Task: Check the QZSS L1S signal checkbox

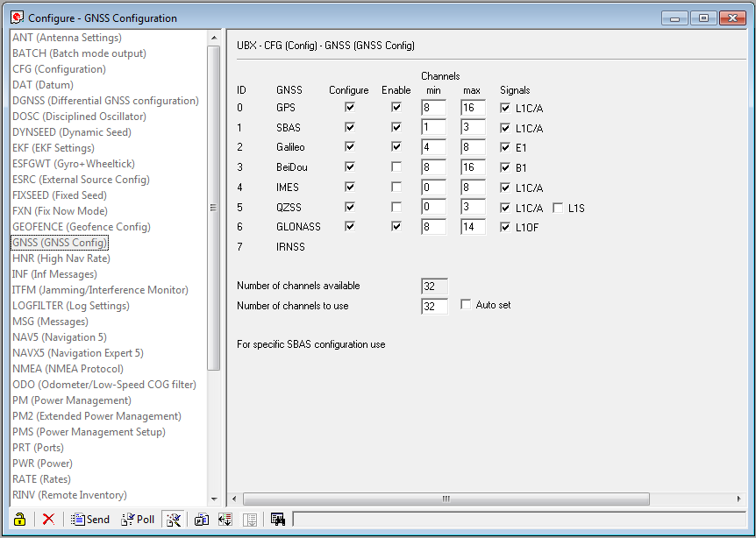Action: coord(558,208)
